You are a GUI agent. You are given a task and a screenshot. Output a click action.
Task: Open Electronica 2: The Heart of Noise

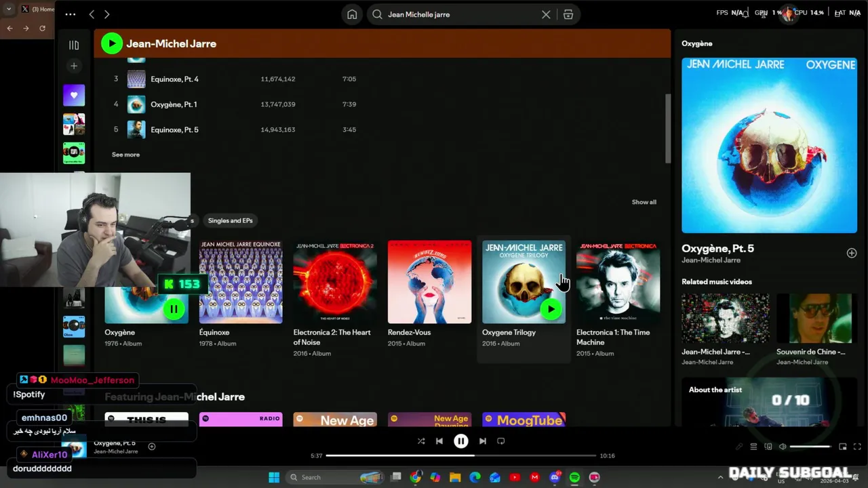point(335,282)
